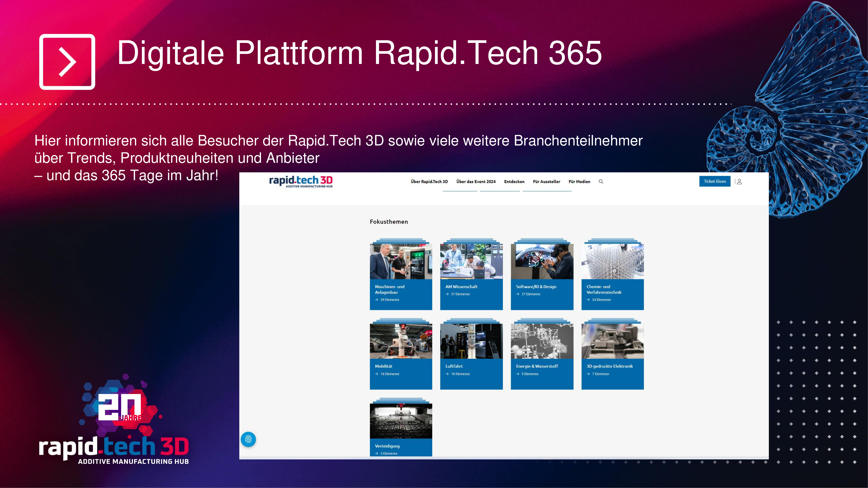Image resolution: width=868 pixels, height=488 pixels.
Task: Open the AM Wissenschaft topic
Action: (461, 287)
